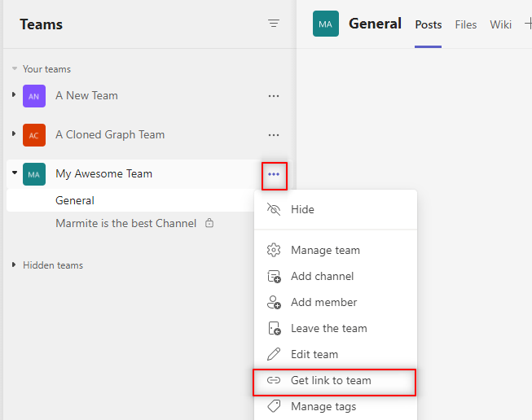
Task: Click the MA avatar in channel header
Action: point(326,24)
